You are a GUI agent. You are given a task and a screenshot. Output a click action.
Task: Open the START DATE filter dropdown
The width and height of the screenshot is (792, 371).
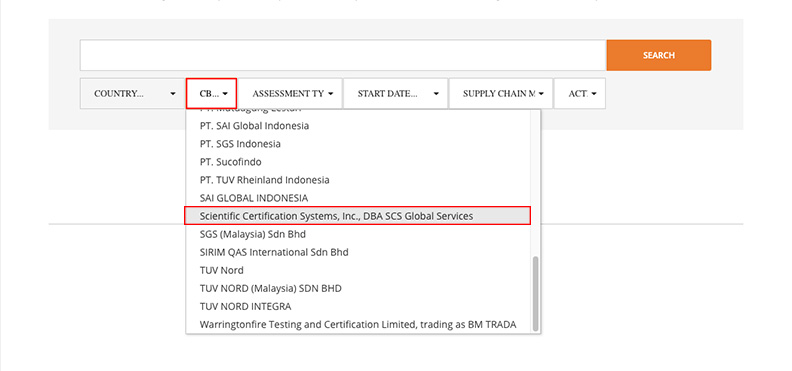pyautogui.click(x=395, y=93)
